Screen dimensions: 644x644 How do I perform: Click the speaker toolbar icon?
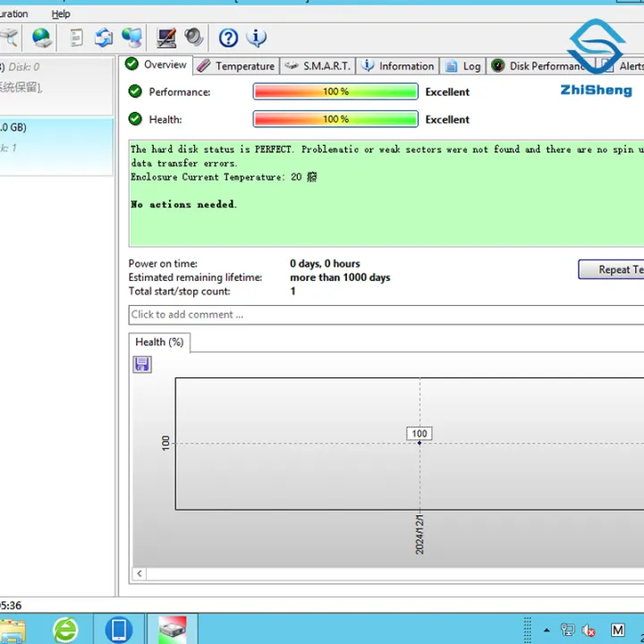point(193,38)
